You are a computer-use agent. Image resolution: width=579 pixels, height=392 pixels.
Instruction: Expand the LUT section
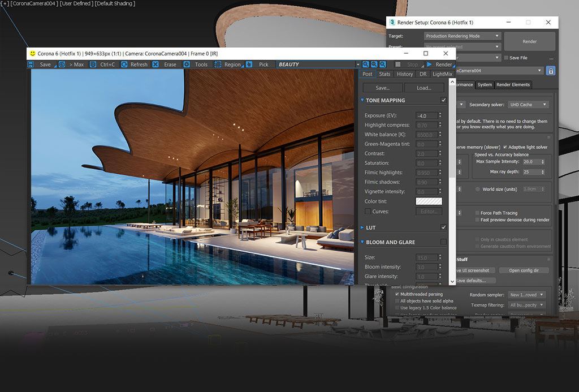(362, 227)
